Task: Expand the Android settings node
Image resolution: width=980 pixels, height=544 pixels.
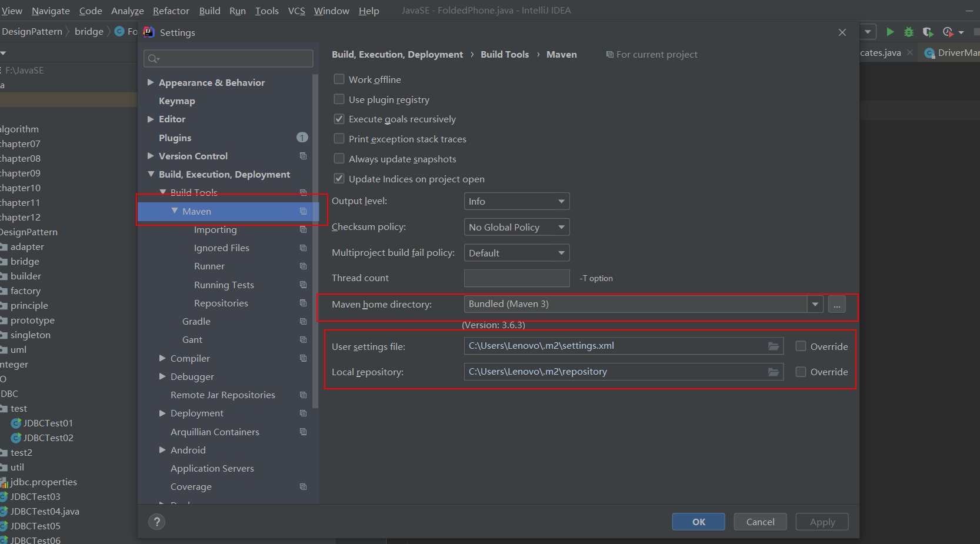Action: tap(162, 450)
